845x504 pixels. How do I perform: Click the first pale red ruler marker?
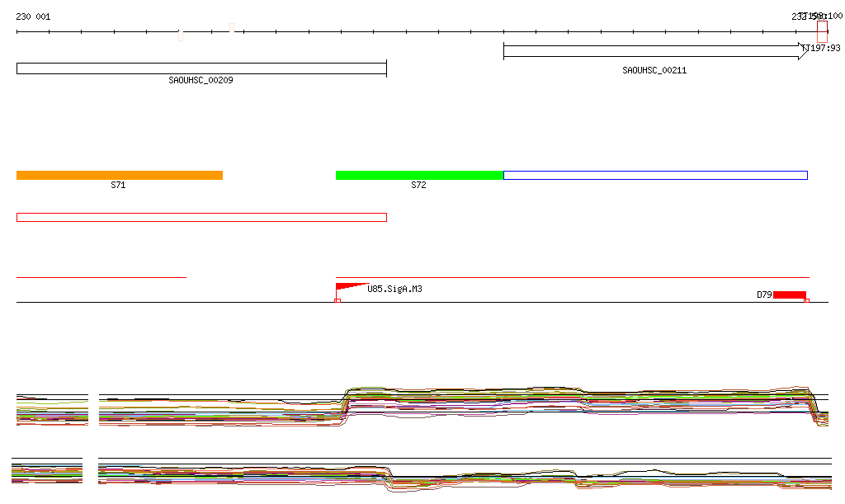pyautogui.click(x=181, y=35)
